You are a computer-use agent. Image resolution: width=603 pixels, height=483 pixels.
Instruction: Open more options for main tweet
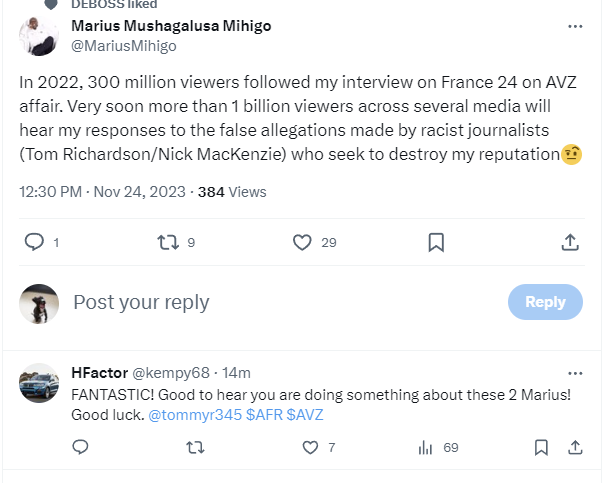coord(575,26)
